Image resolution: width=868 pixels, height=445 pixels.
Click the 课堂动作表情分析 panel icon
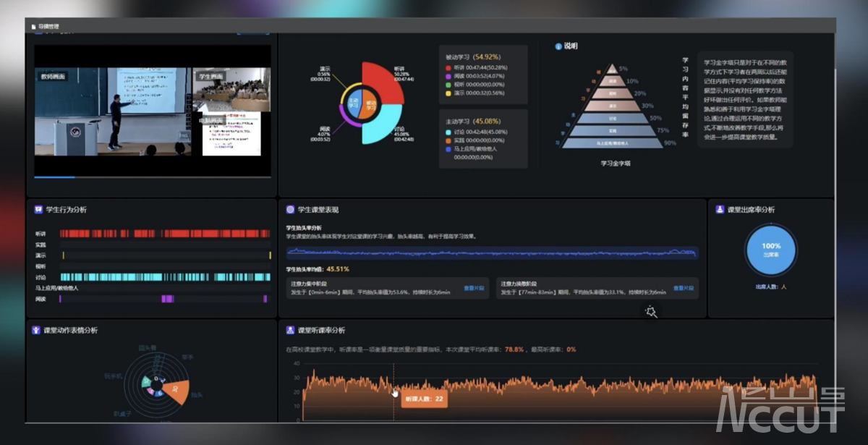35,330
